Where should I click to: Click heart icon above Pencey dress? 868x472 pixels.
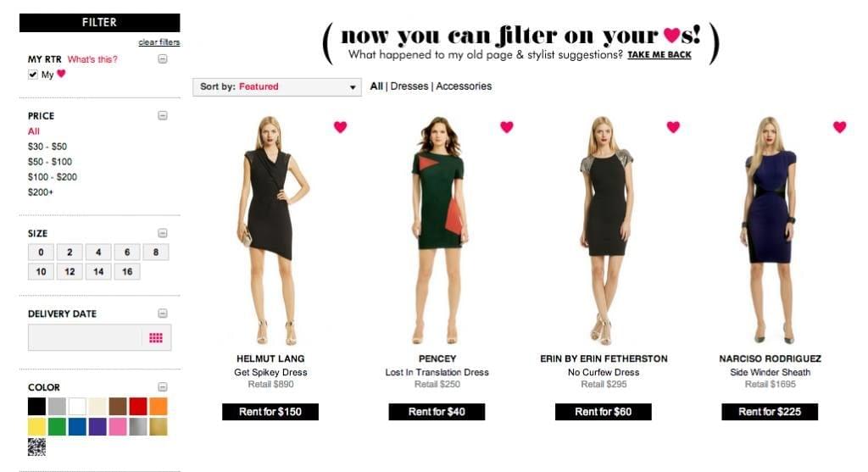tap(507, 127)
